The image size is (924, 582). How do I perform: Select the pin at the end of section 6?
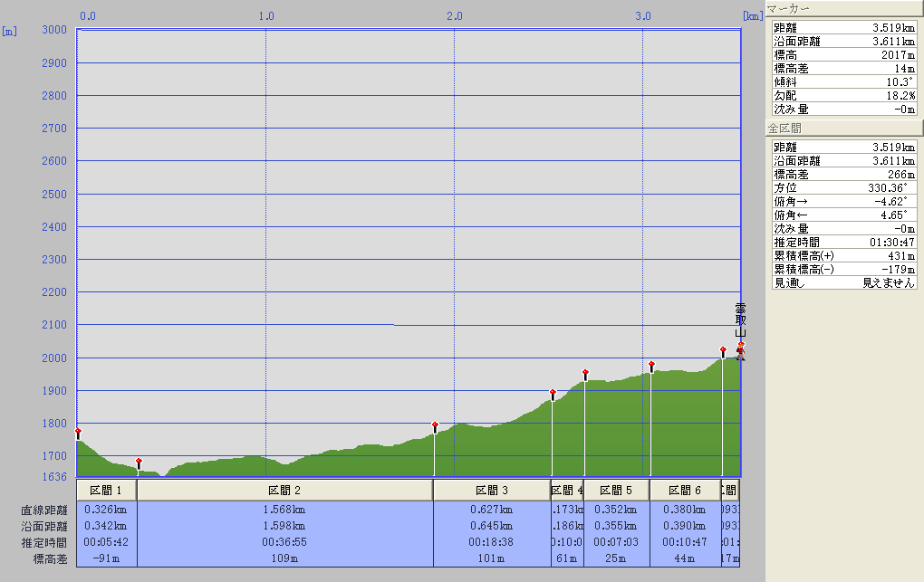point(723,350)
